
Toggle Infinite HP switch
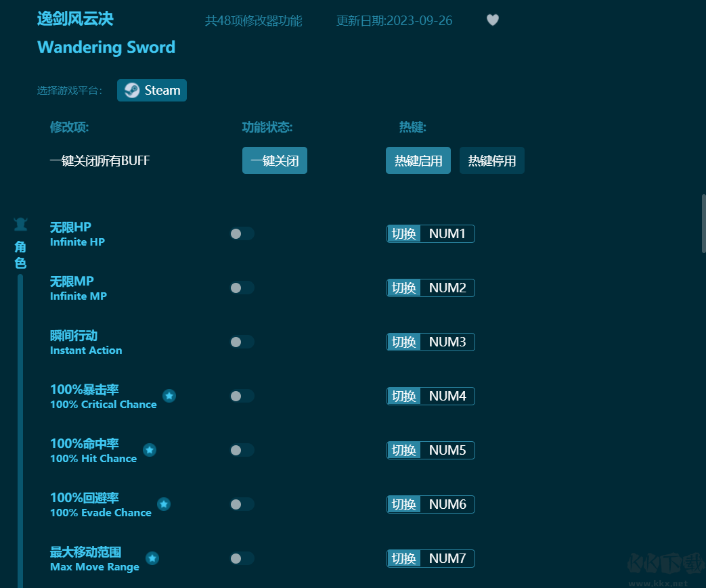242,233
